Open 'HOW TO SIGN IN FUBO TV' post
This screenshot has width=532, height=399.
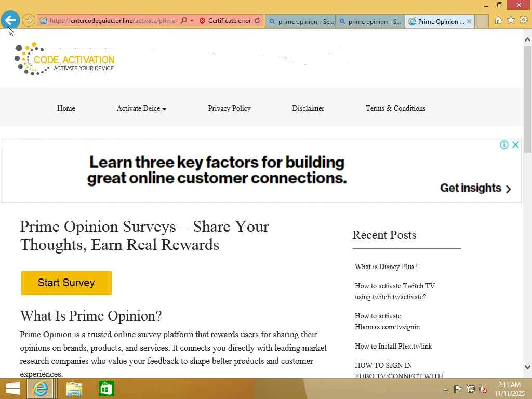pos(399,370)
